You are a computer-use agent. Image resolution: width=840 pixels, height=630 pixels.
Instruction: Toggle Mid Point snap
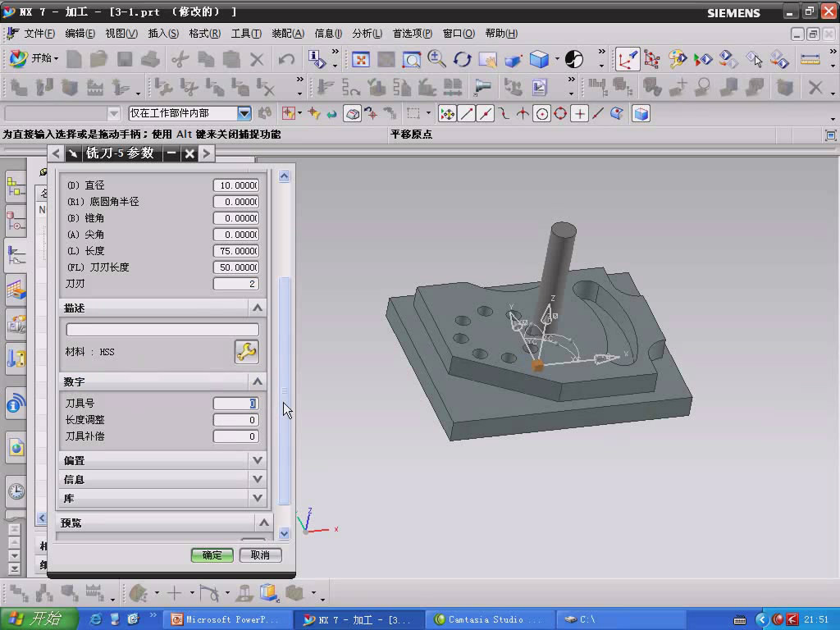486,113
